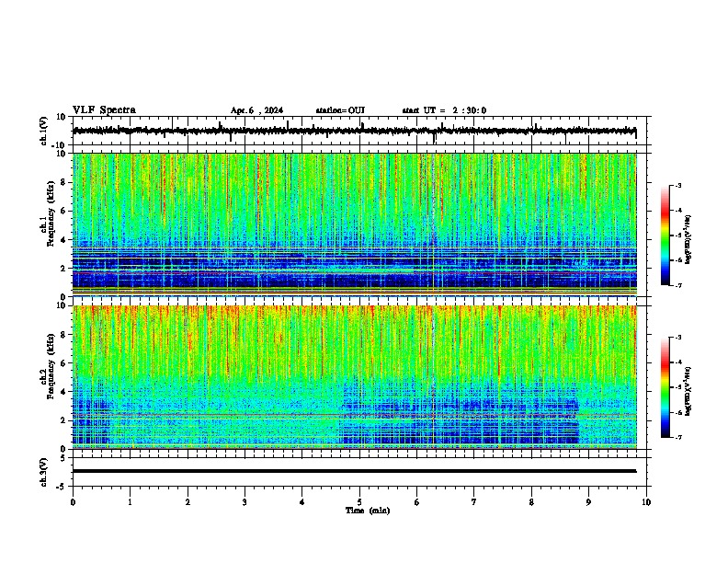Click the ch.1 voltage waveform trace panel
Viewport: 728px width, 563px height.
pyautogui.click(x=361, y=131)
